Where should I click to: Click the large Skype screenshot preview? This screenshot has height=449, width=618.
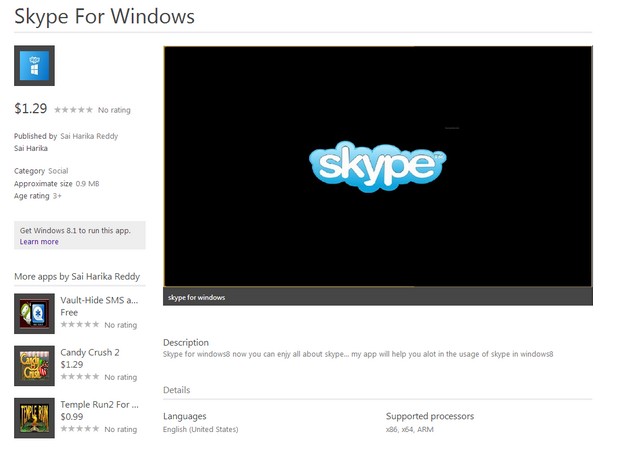coord(378,166)
